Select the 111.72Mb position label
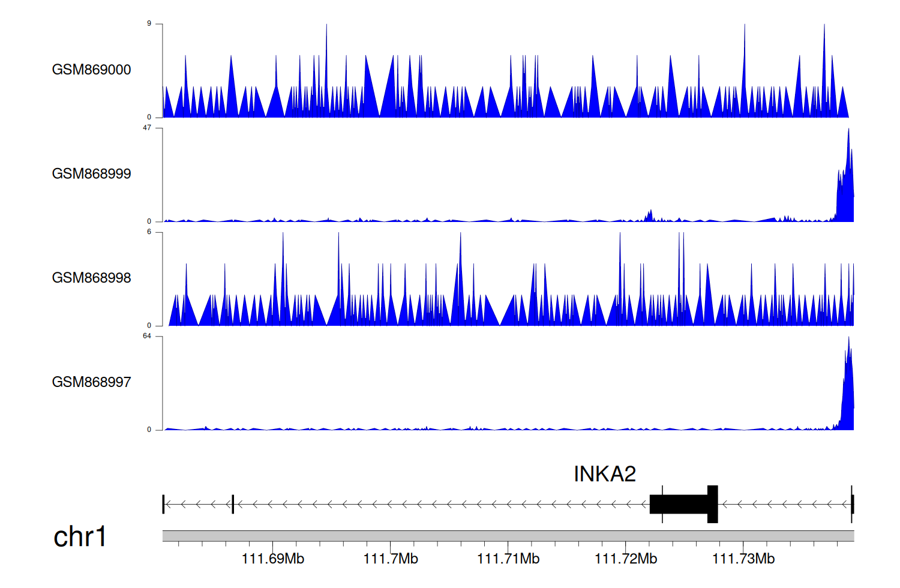 click(x=626, y=559)
